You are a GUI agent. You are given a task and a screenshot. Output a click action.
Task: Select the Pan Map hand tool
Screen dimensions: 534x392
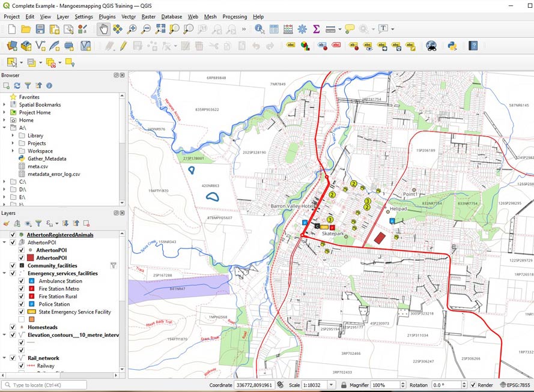tap(103, 29)
